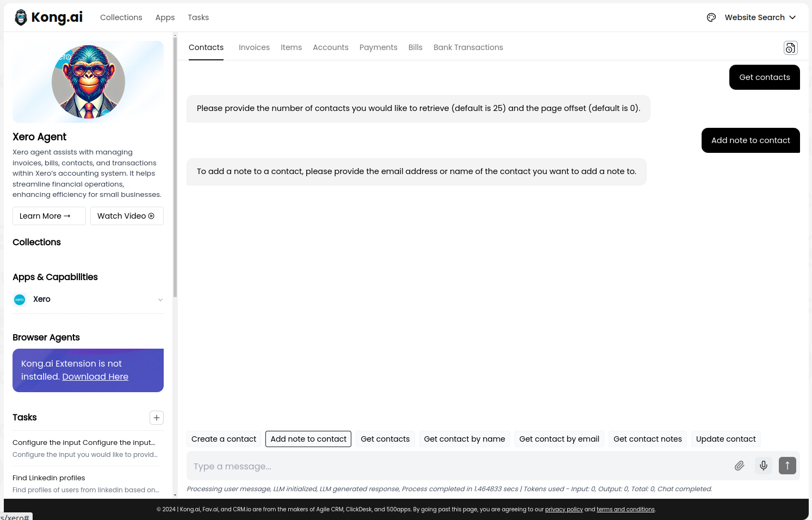Switch to the Invoices tab
The height and width of the screenshot is (520, 812).
pos(254,47)
